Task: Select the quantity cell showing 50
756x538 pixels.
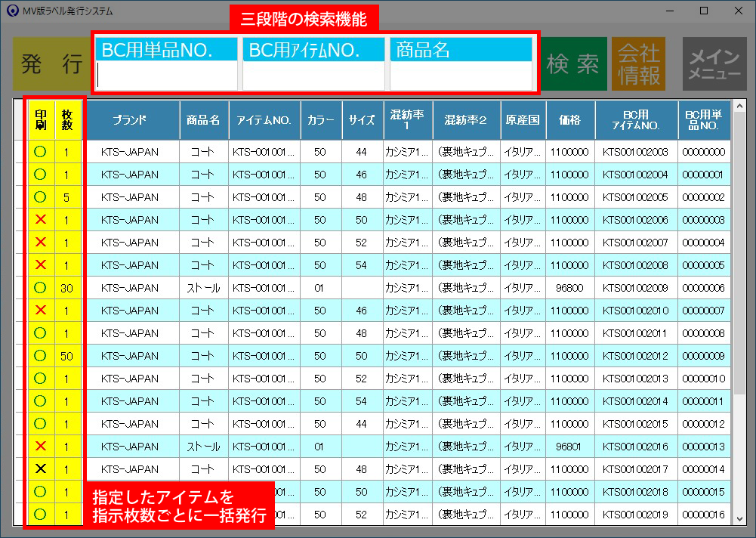Action: 67,356
